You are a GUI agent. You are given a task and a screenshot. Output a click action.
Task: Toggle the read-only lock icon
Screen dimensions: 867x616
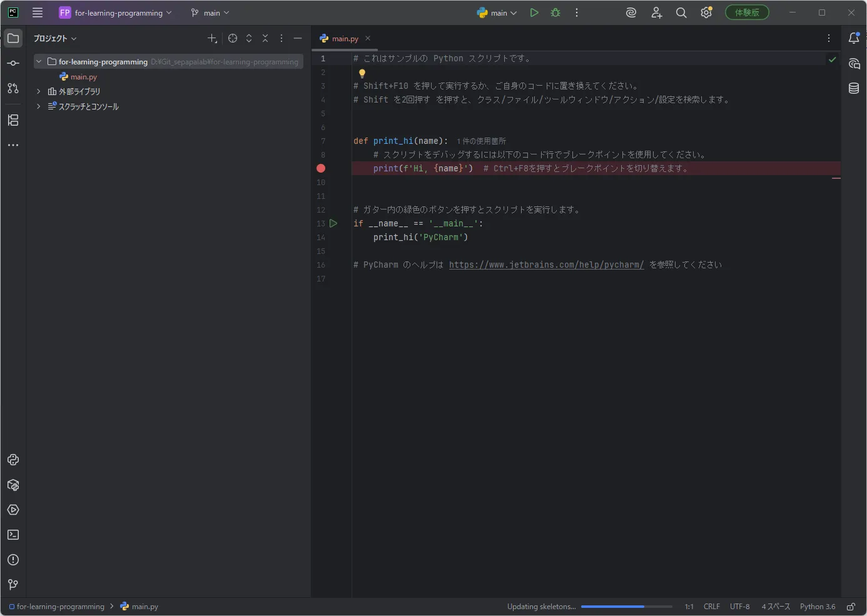851,607
